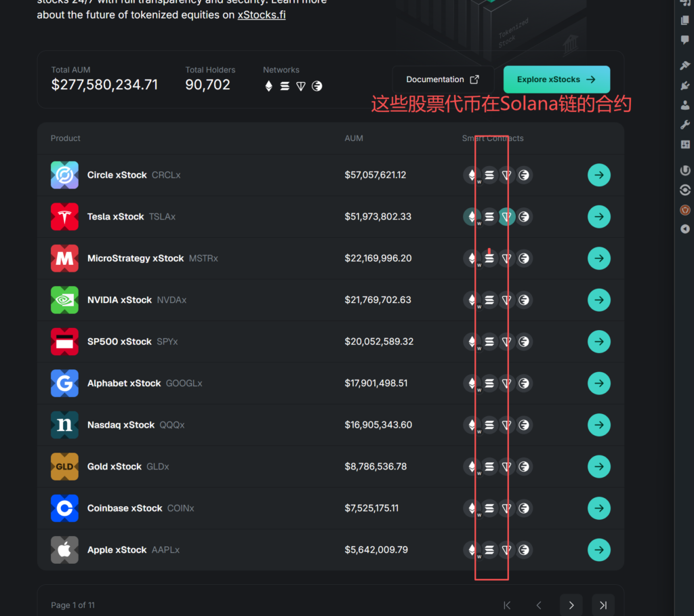This screenshot has width=694, height=616.
Task: Open SP500 xStock details arrow button
Action: tap(598, 342)
